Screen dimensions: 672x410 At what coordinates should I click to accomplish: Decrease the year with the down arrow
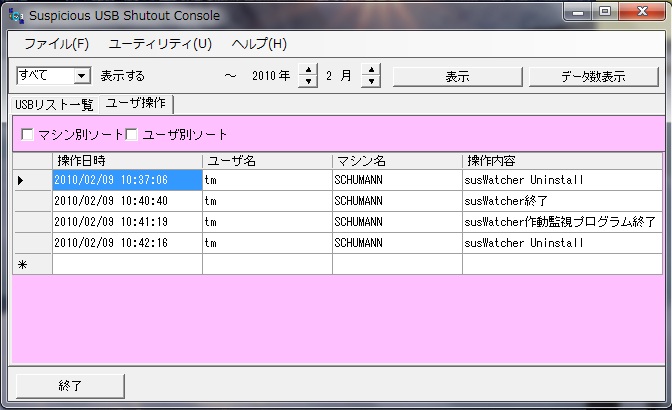click(308, 81)
